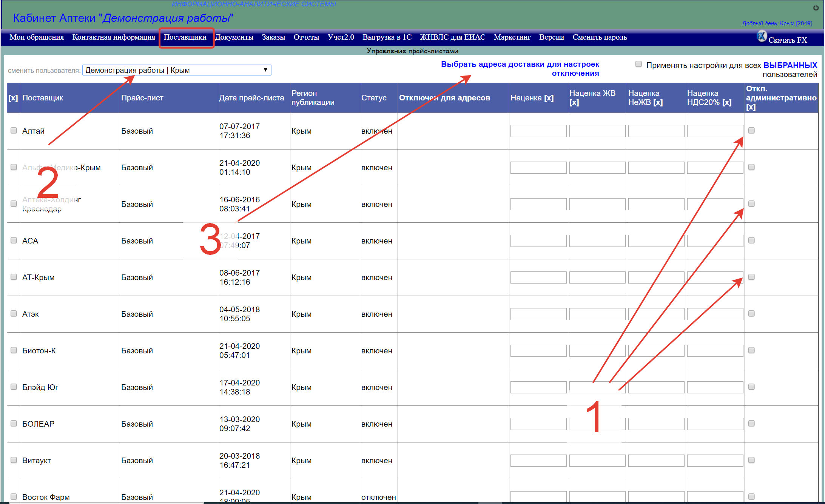Screen dimensions: 825x504
Task: Click Наценка input field for Биотон-К row
Action: click(538, 351)
